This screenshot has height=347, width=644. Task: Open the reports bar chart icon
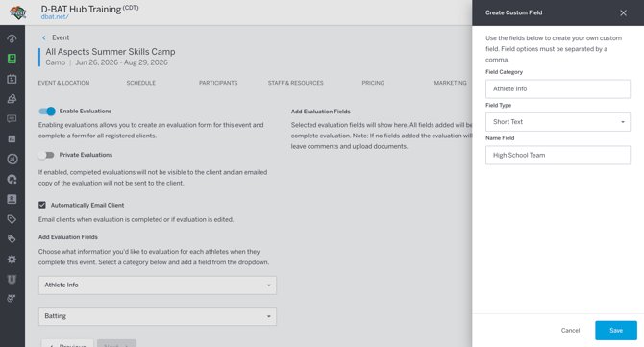pos(12,138)
